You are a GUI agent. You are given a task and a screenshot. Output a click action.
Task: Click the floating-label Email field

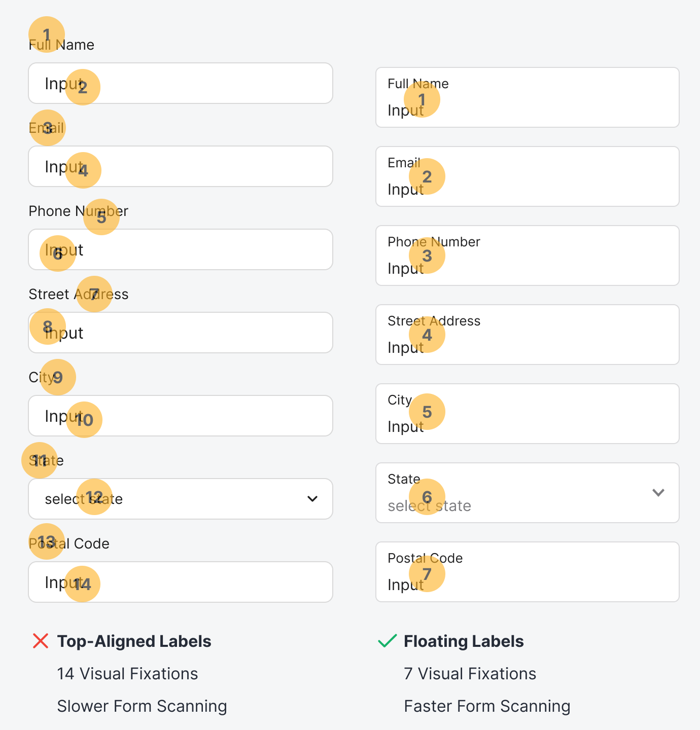point(528,176)
